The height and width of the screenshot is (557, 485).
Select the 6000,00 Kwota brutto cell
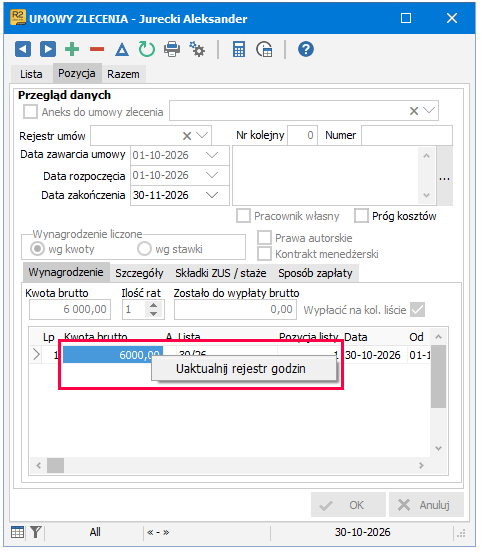pos(113,355)
